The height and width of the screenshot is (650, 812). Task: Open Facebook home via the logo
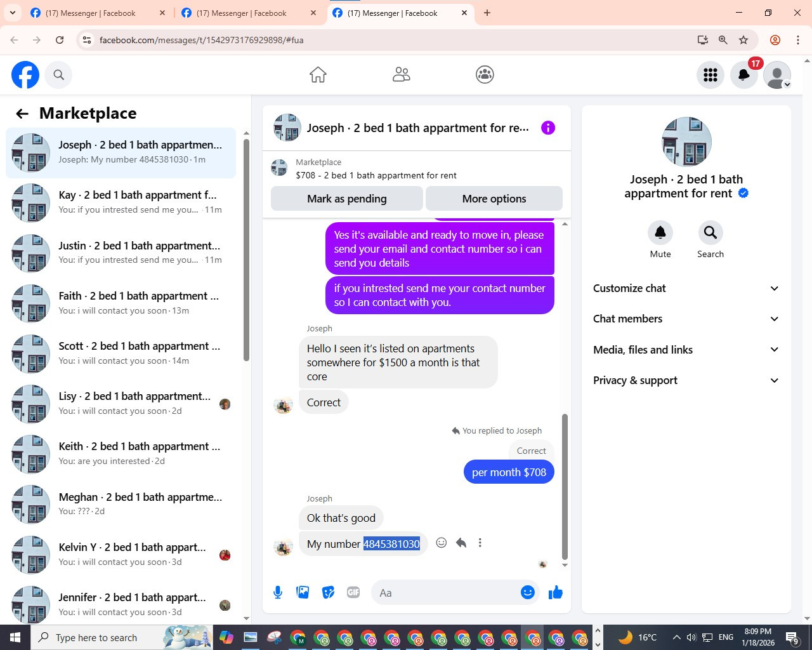pyautogui.click(x=25, y=75)
